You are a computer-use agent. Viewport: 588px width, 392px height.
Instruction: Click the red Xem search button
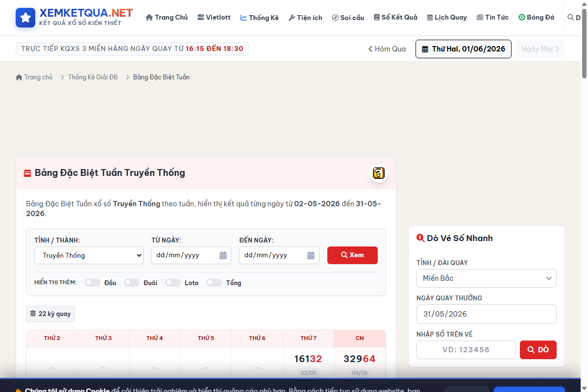(352, 255)
